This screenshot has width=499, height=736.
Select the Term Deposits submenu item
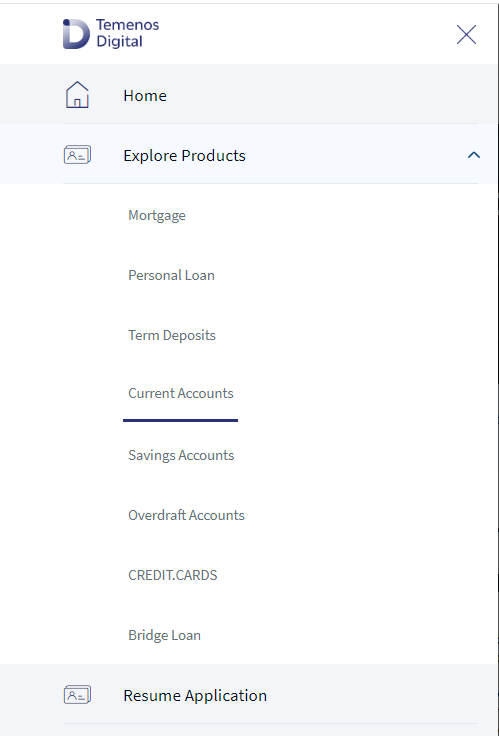172,335
